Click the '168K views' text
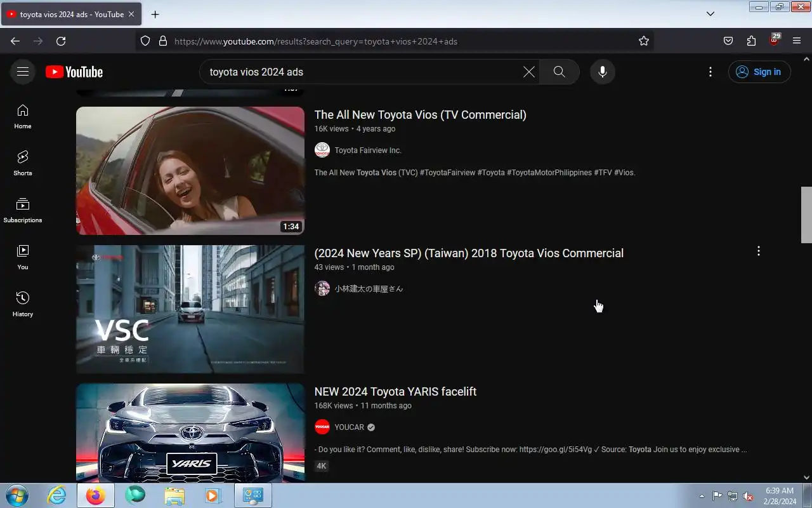812x508 pixels. (334, 406)
